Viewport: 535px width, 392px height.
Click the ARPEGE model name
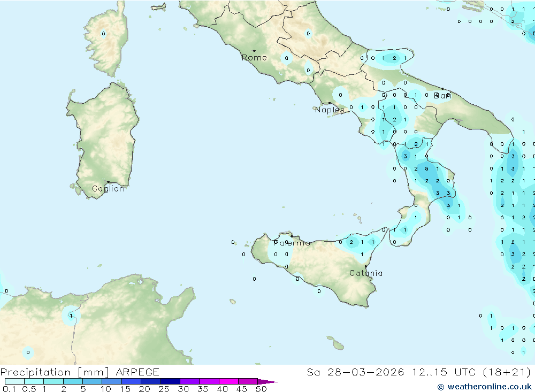(137, 372)
